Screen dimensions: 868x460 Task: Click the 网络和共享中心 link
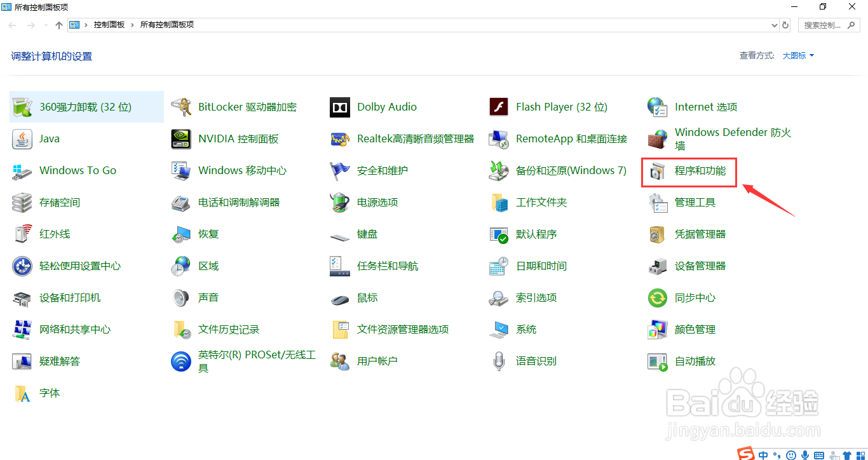click(74, 329)
